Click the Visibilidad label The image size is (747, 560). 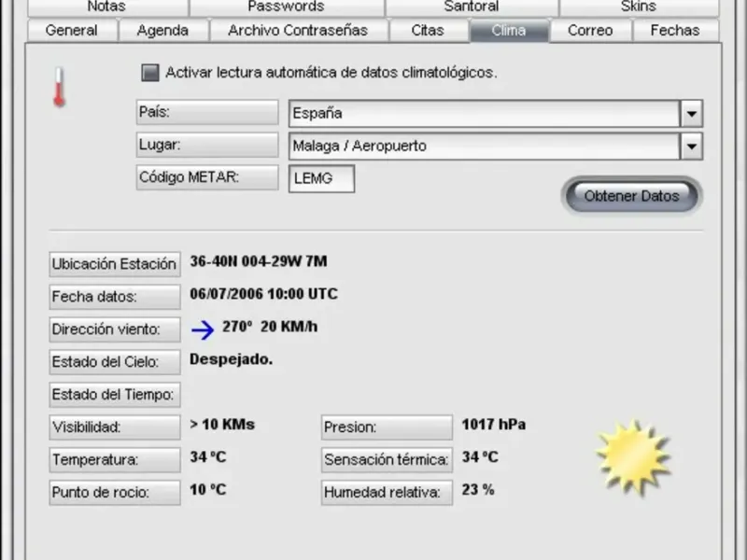(x=115, y=427)
